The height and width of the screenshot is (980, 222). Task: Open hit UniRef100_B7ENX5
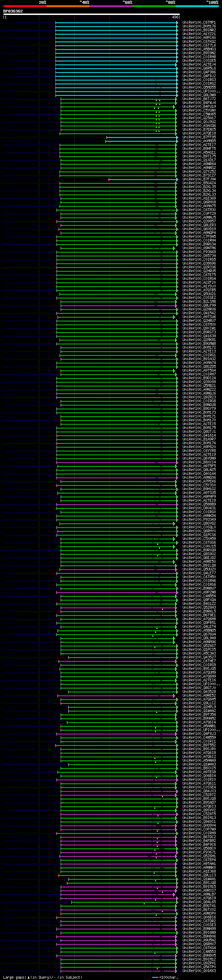[199, 129]
